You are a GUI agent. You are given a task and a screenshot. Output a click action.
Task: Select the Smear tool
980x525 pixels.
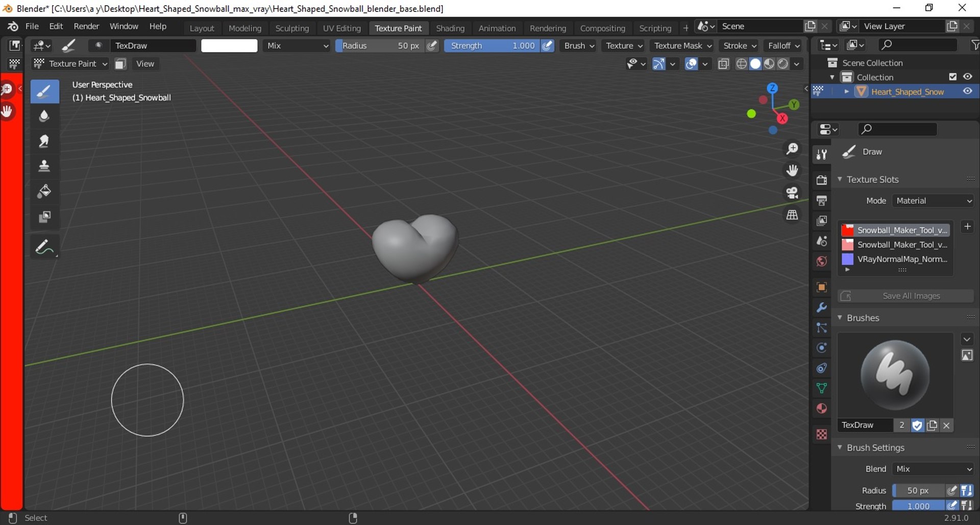pyautogui.click(x=44, y=141)
